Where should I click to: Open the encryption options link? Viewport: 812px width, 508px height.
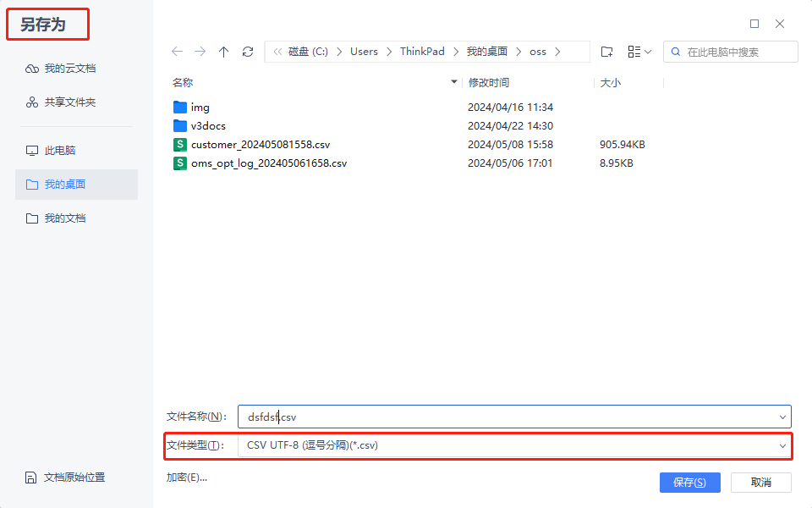point(187,478)
